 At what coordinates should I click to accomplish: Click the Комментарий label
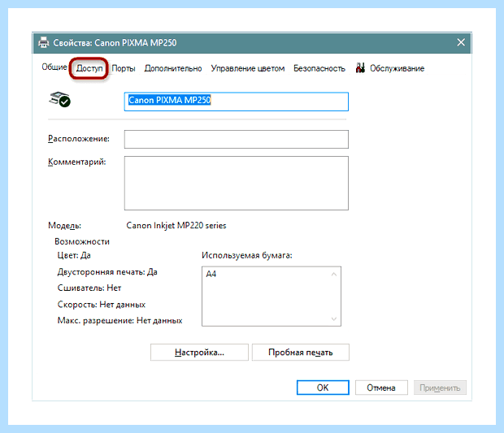(77, 162)
